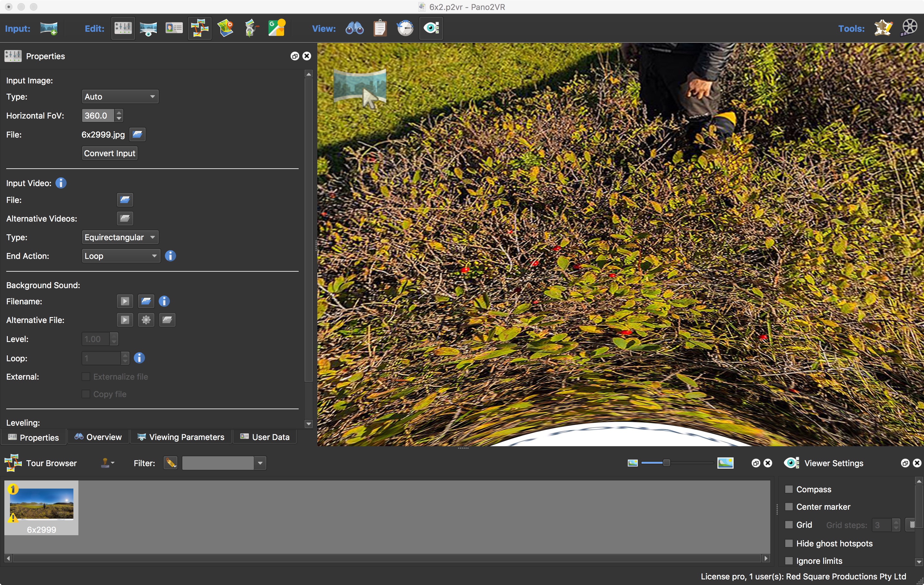This screenshot has height=585, width=924.
Task: Float the Properties panel
Action: click(x=294, y=56)
